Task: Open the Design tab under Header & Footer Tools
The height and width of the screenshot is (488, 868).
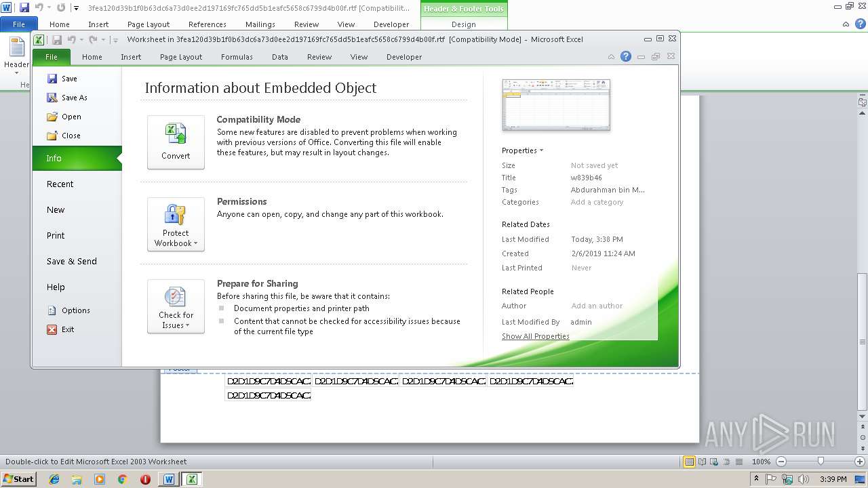Action: click(464, 24)
